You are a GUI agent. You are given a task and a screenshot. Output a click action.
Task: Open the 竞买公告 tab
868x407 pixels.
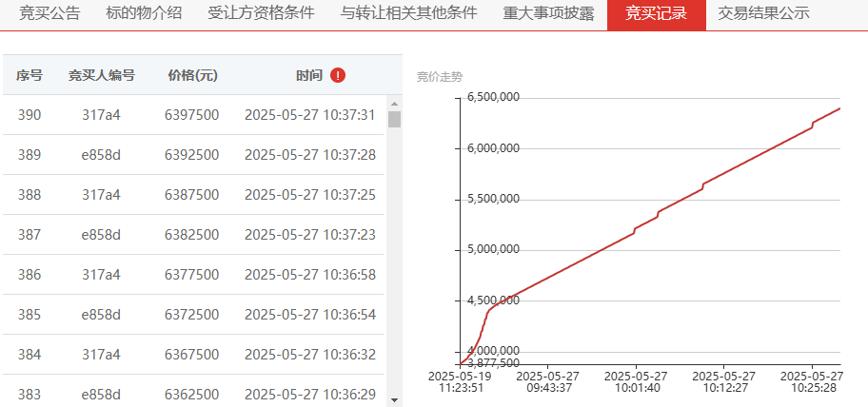click(49, 14)
